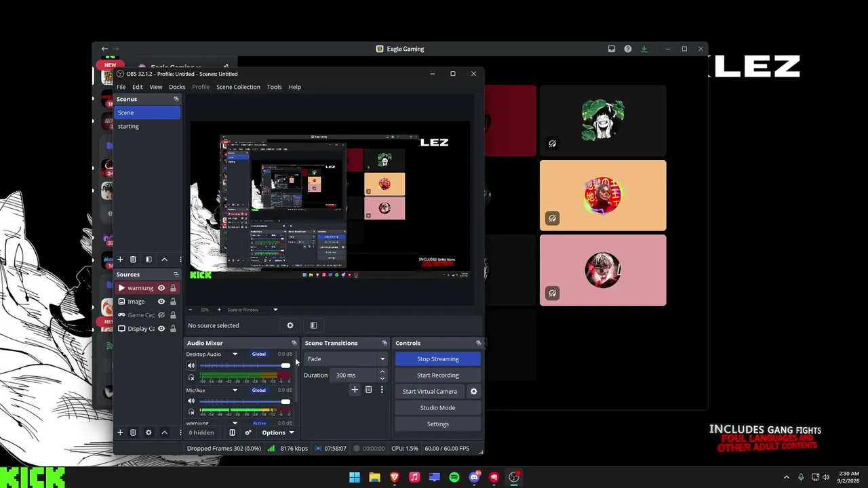Increase transition duration with up arrow
Viewport: 868px width, 488px height.
click(x=382, y=372)
